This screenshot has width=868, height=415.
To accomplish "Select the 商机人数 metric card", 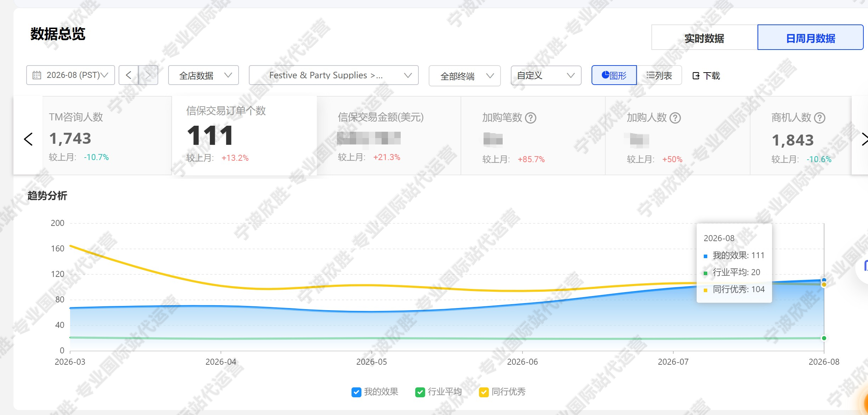I will pos(801,136).
